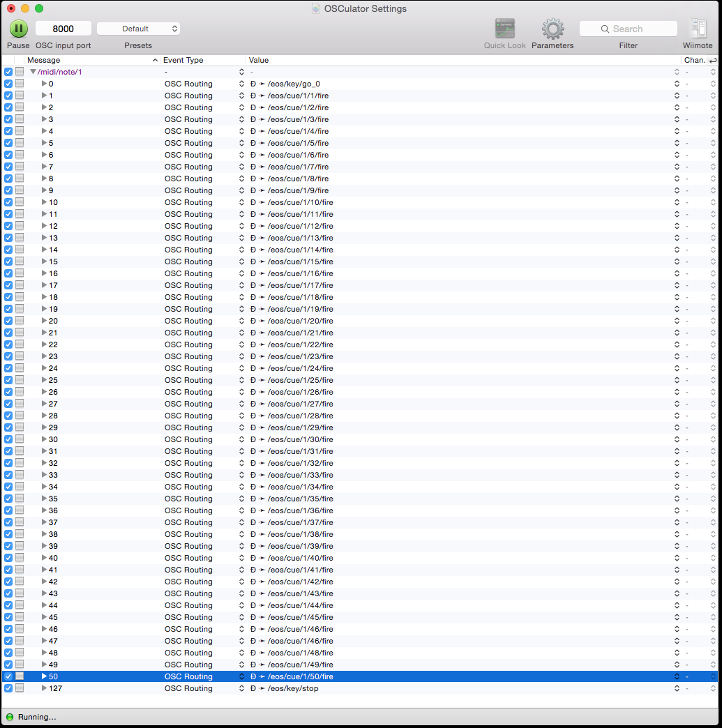This screenshot has height=728, width=722.
Task: Uncheck the blue checkbox for row 10
Action: pos(8,202)
